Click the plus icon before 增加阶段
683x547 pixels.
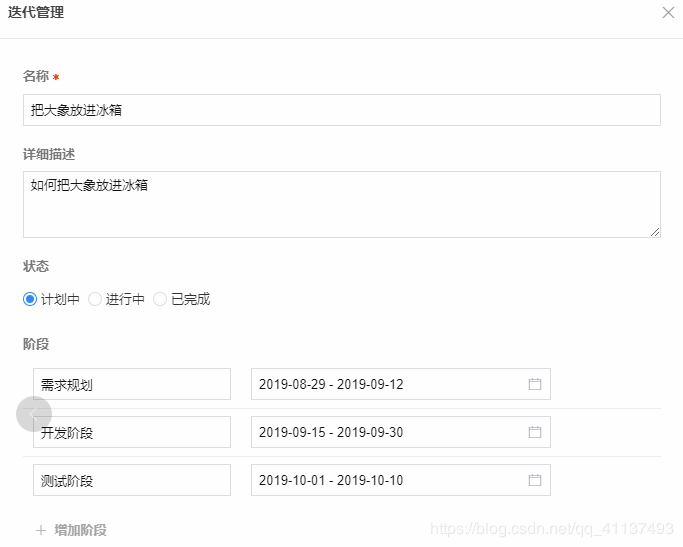[41, 530]
